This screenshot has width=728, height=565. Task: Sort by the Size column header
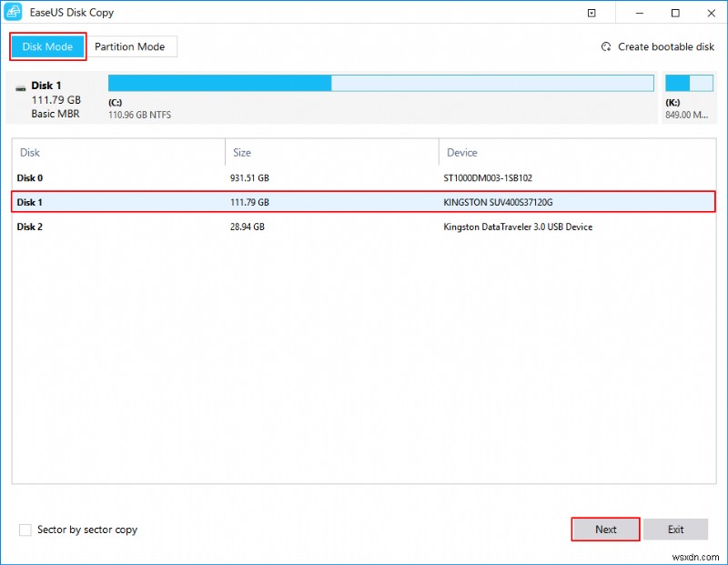pos(242,152)
